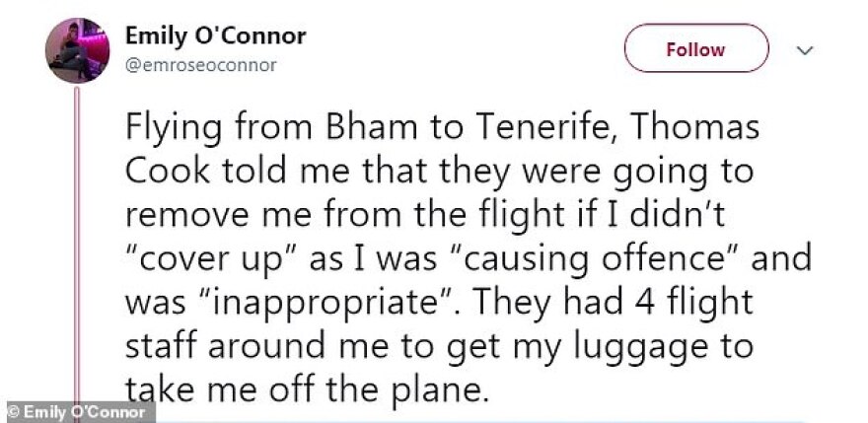Expand the tweet options chevron

[805, 49]
